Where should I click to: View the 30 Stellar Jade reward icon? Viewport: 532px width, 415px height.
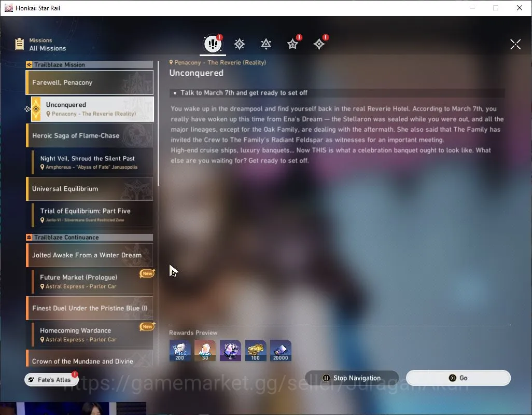(x=205, y=350)
